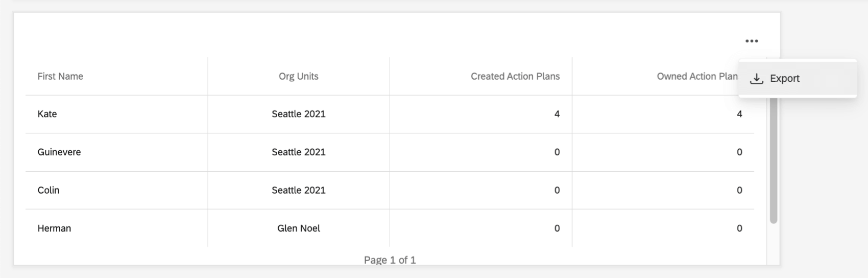Image resolution: width=868 pixels, height=278 pixels.
Task: Click Herman in the First Name column
Action: click(x=54, y=228)
